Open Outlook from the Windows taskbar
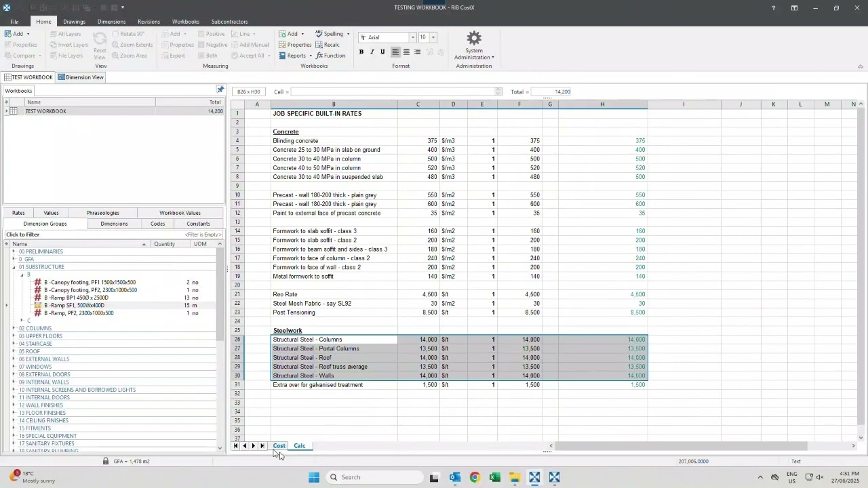 tap(455, 478)
